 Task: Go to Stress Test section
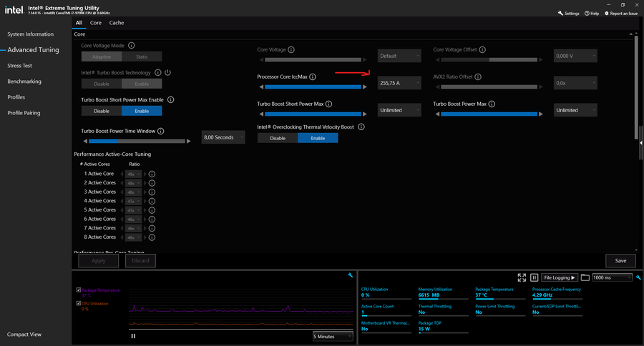19,66
